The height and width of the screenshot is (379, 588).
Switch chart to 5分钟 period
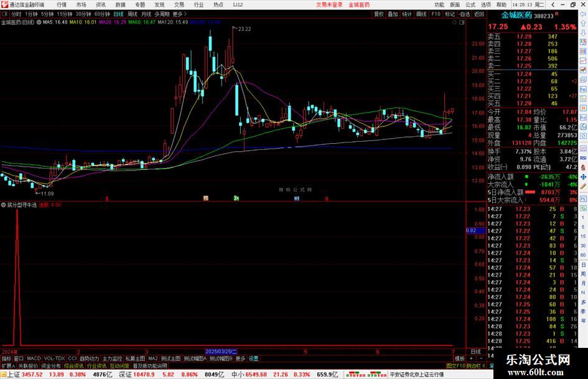pos(47,14)
